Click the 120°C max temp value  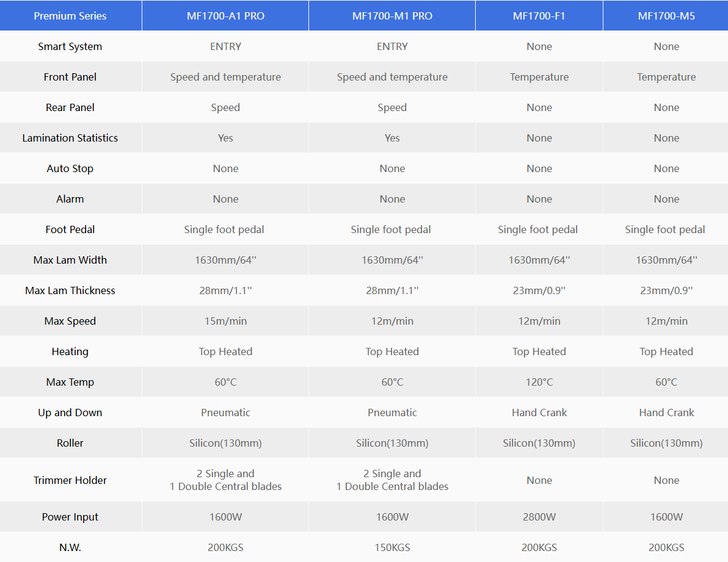(x=539, y=382)
